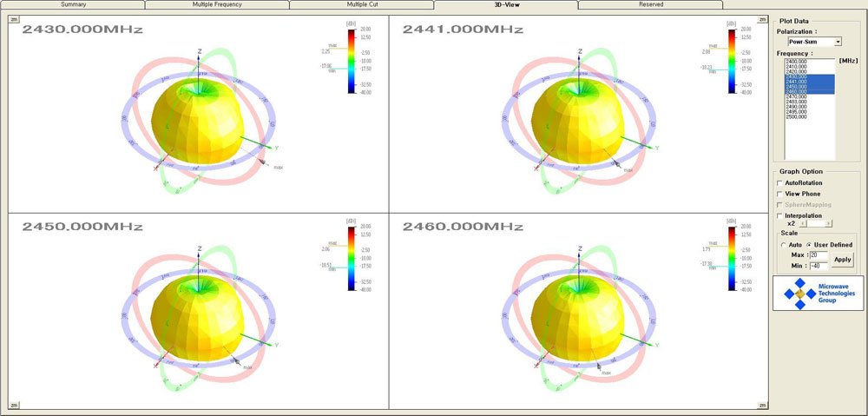Open the Polarization dropdown showing Powr-Sum
This screenshot has height=416, width=868.
click(x=815, y=42)
